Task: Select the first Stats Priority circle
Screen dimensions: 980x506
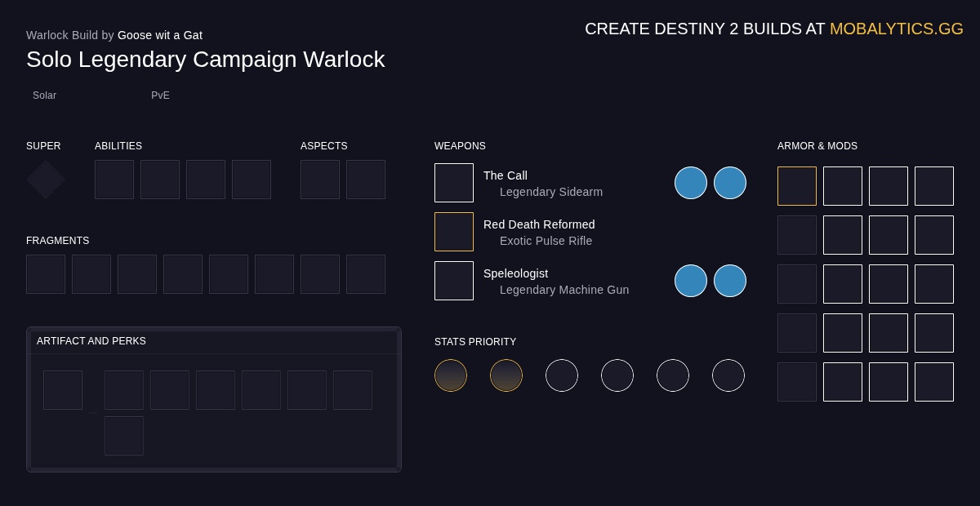Action: pos(451,375)
